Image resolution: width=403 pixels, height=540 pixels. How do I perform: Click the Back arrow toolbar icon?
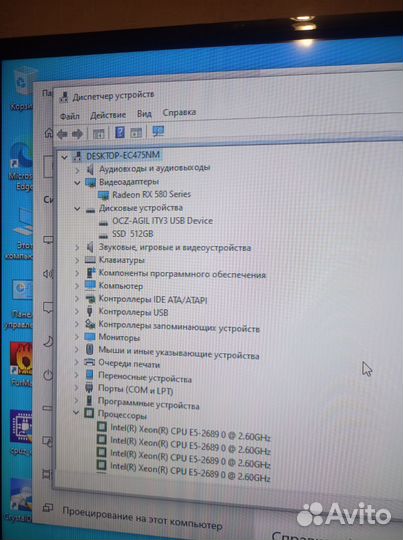pos(62,134)
